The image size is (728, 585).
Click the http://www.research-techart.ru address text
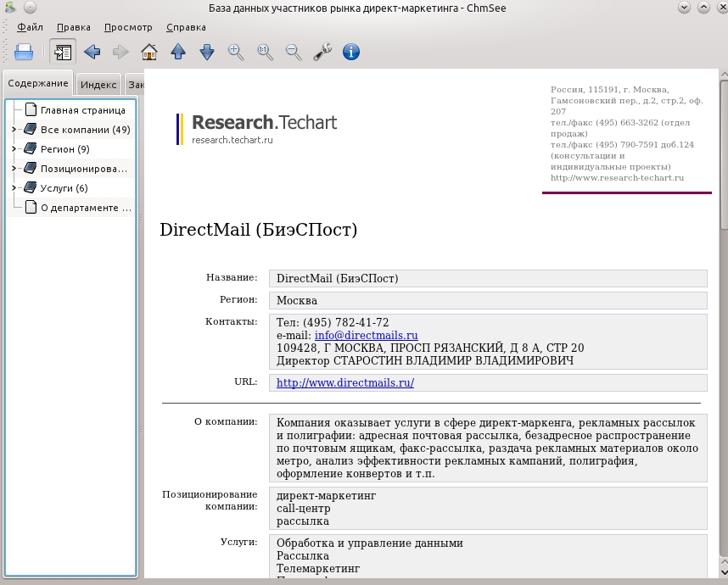pyautogui.click(x=617, y=178)
